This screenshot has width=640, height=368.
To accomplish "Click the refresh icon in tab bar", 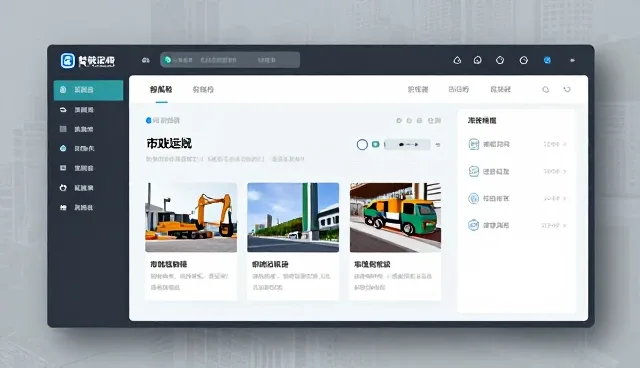I will pos(567,89).
